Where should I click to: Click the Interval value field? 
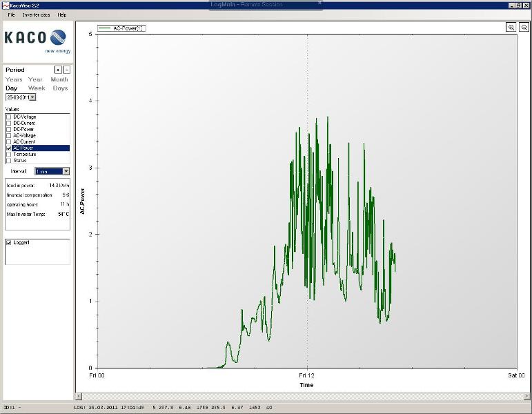(49, 171)
